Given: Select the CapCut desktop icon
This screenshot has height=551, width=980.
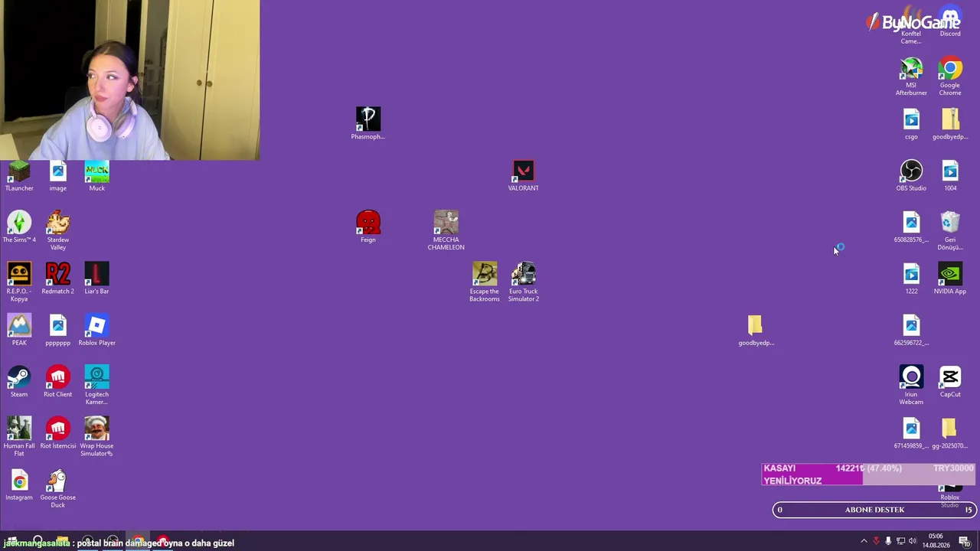Looking at the screenshot, I should (950, 377).
